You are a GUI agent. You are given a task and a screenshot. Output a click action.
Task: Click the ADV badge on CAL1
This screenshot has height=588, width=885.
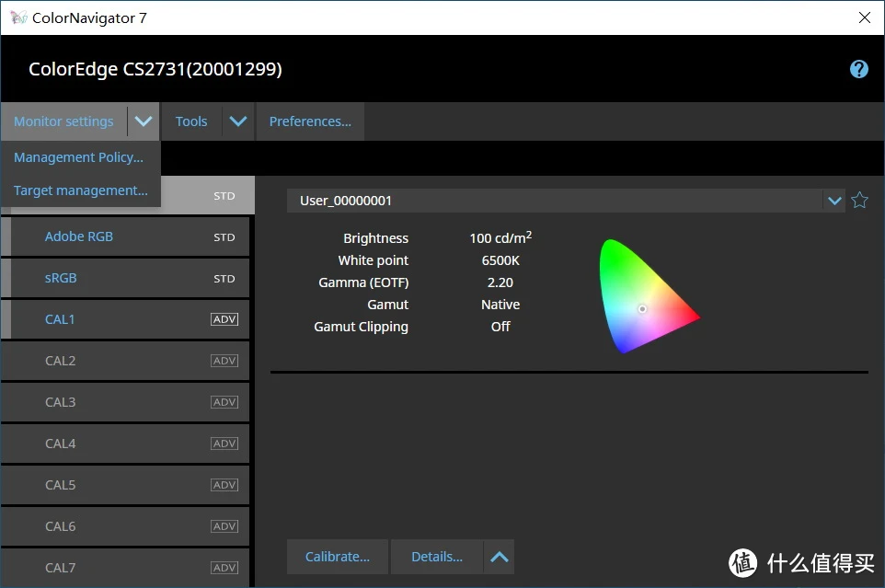[x=224, y=319]
